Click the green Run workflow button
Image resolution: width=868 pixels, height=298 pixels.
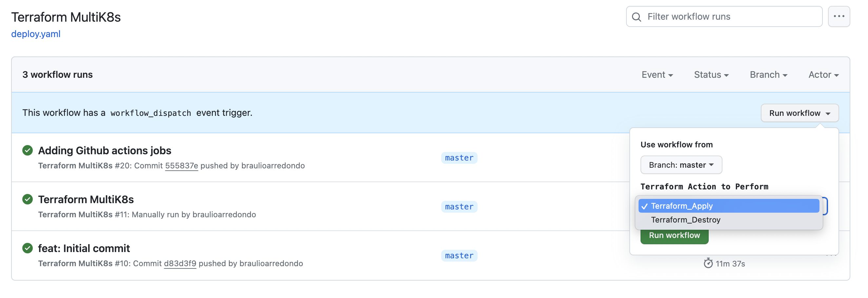(x=674, y=236)
